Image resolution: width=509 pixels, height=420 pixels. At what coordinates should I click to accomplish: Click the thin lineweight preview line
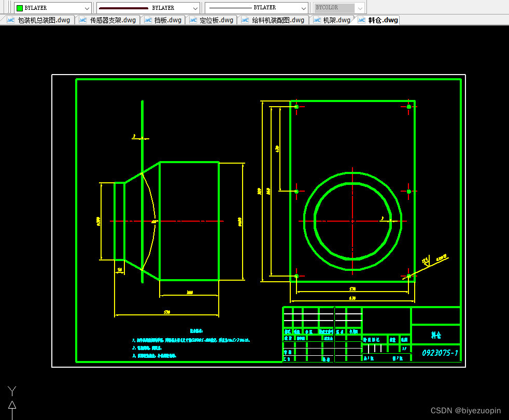click(230, 8)
